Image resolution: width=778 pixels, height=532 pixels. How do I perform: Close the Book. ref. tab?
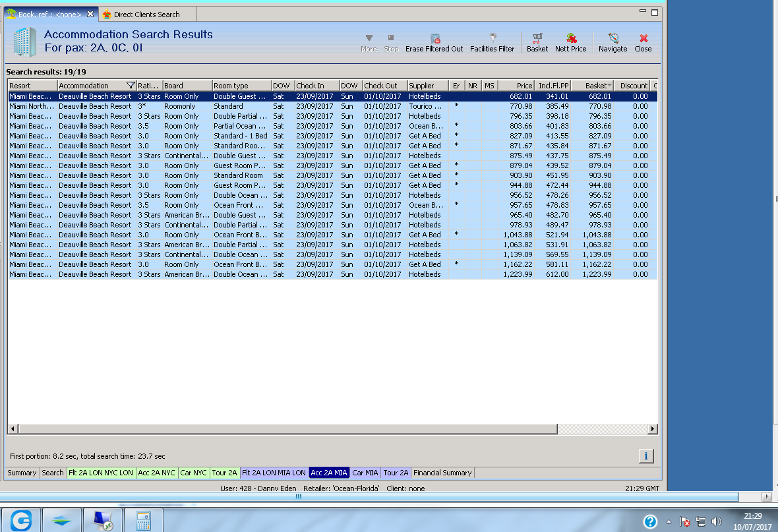click(90, 14)
